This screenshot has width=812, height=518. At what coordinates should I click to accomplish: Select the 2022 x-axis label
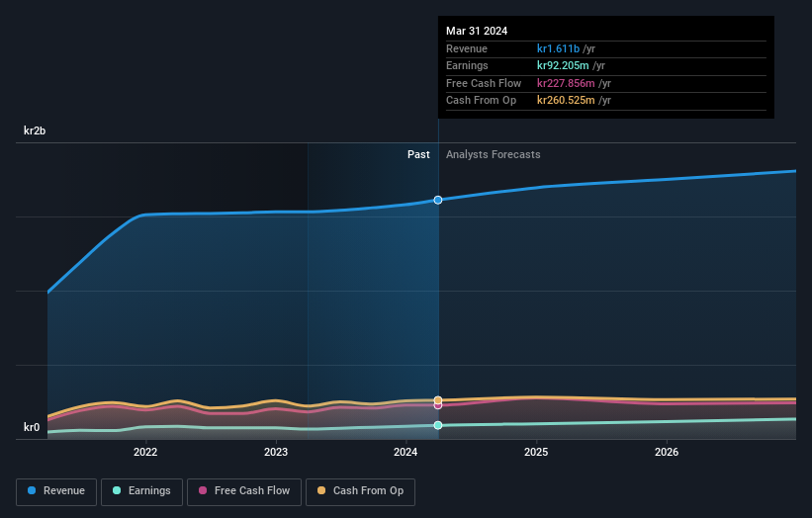click(145, 452)
